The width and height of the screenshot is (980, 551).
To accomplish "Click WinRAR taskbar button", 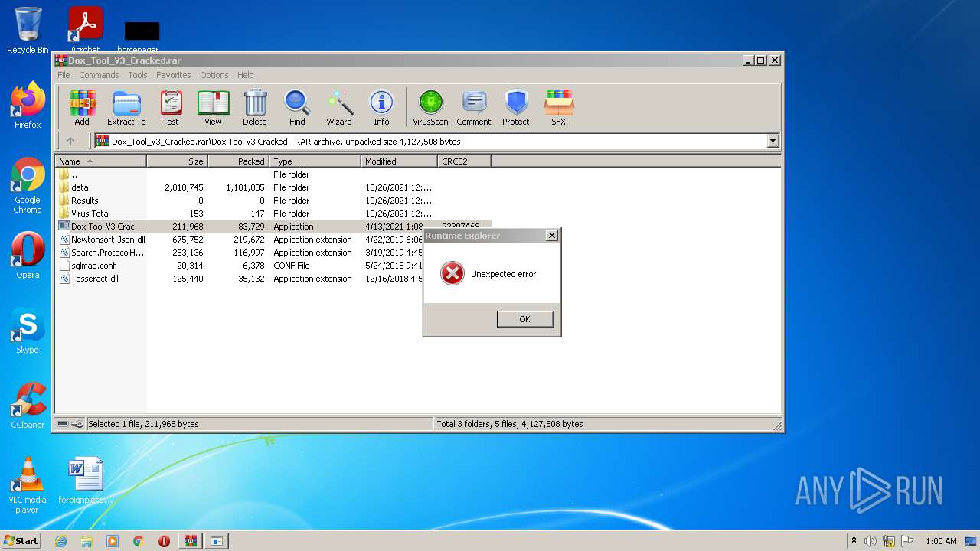I will [x=190, y=541].
